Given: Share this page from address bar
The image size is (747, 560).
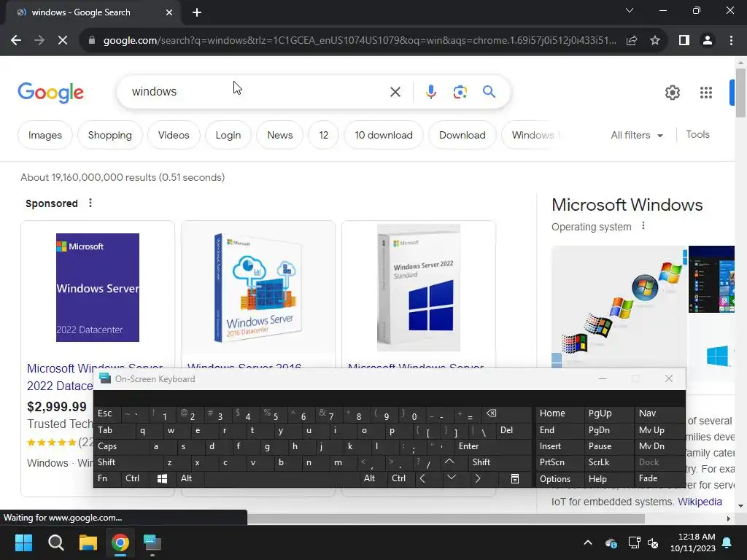Looking at the screenshot, I should [x=632, y=41].
